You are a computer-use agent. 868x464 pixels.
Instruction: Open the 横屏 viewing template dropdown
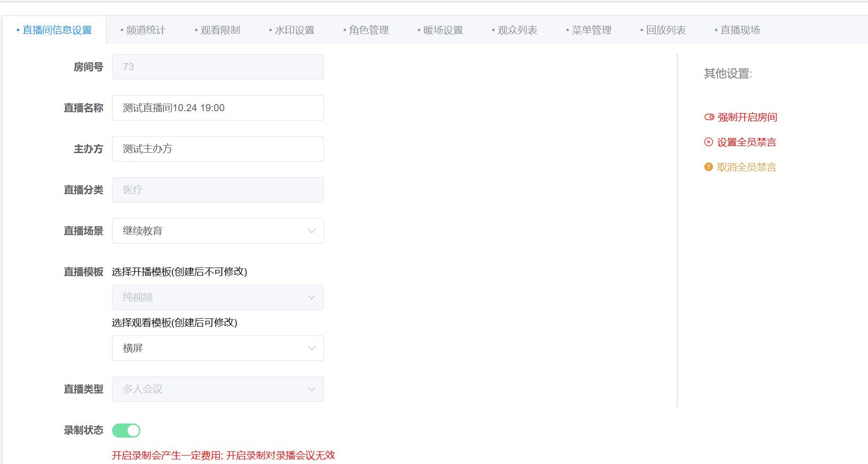pos(218,348)
